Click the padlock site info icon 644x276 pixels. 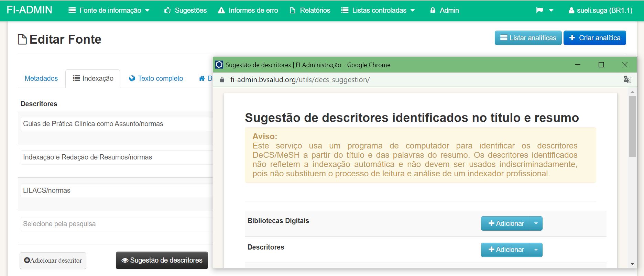click(x=222, y=80)
